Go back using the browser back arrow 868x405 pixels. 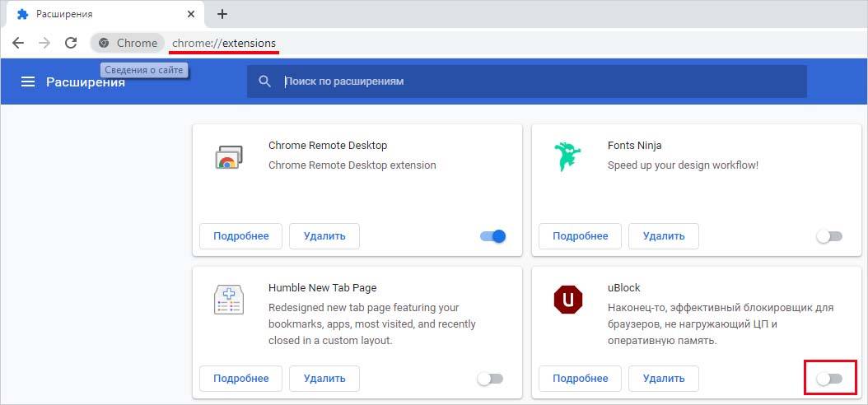(18, 43)
